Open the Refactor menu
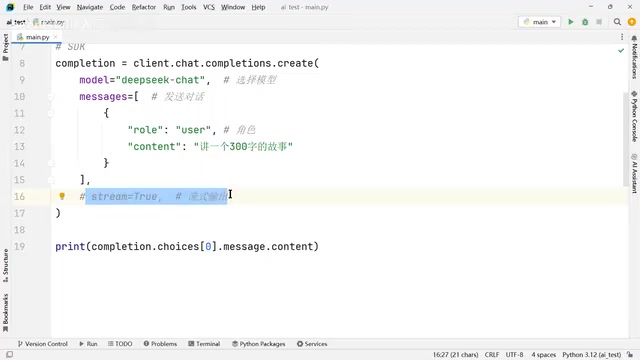 click(x=144, y=7)
